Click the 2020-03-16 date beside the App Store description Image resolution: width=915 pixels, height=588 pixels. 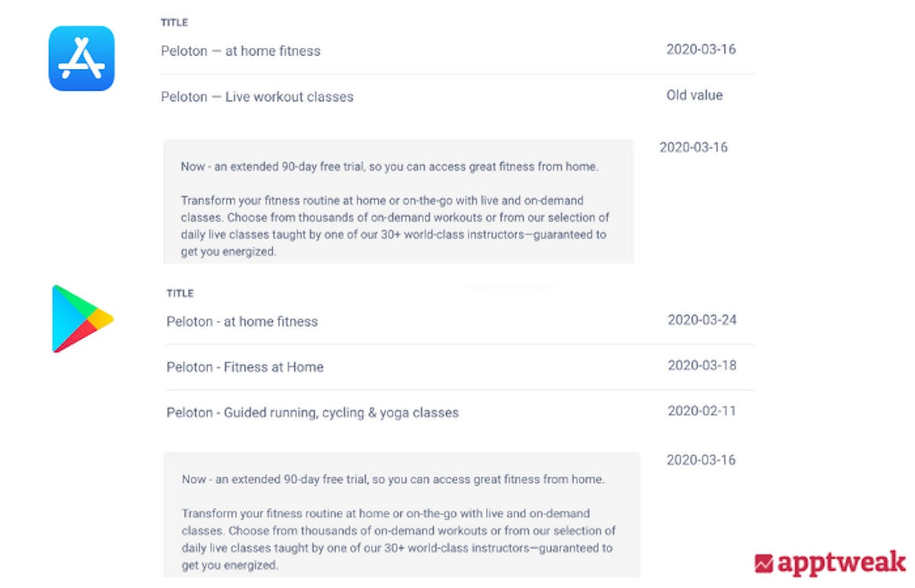(693, 147)
